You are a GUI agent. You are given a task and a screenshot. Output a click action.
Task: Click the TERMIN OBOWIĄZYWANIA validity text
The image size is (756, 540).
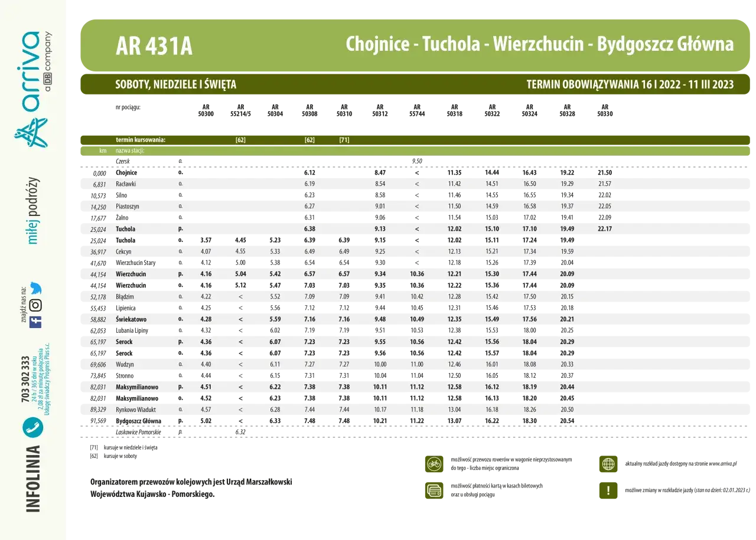[x=629, y=84]
